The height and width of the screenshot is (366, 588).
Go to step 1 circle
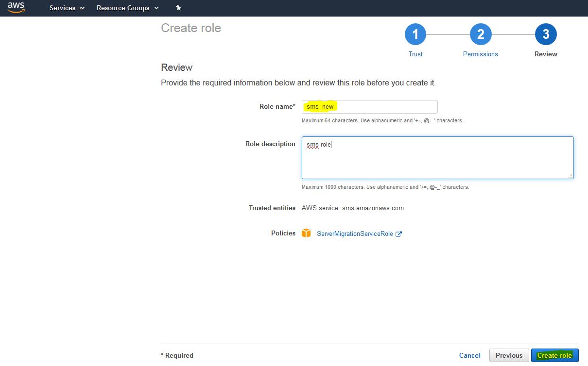[415, 34]
